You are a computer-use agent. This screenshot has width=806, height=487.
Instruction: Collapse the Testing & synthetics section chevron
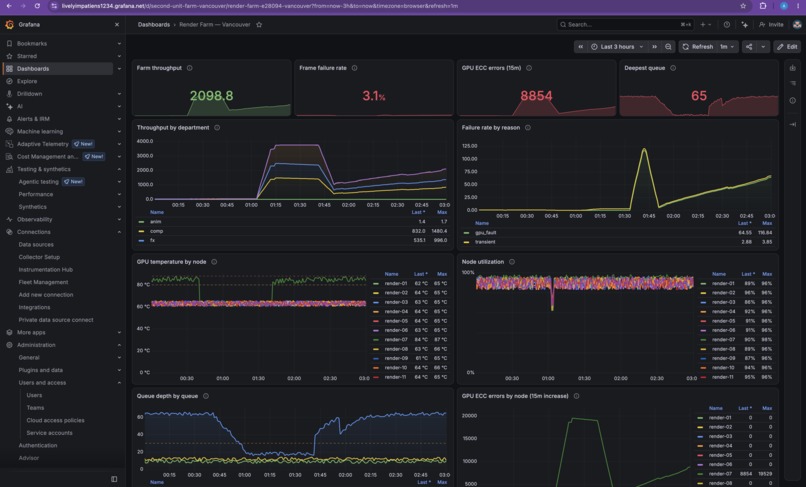119,169
